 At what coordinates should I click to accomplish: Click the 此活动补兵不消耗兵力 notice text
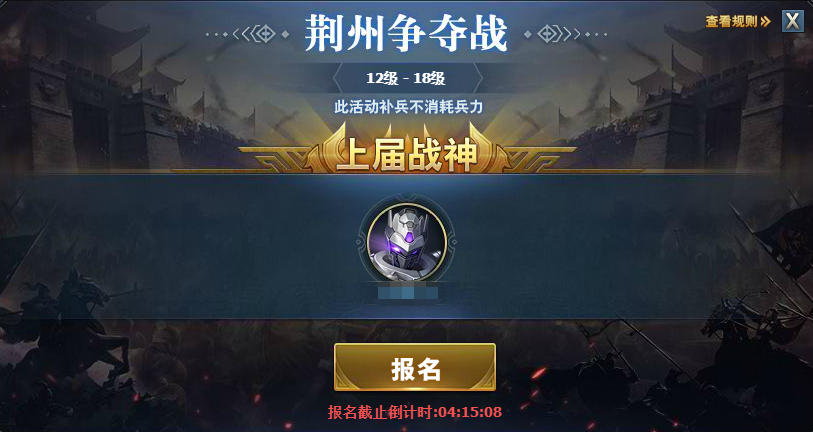tap(409, 107)
